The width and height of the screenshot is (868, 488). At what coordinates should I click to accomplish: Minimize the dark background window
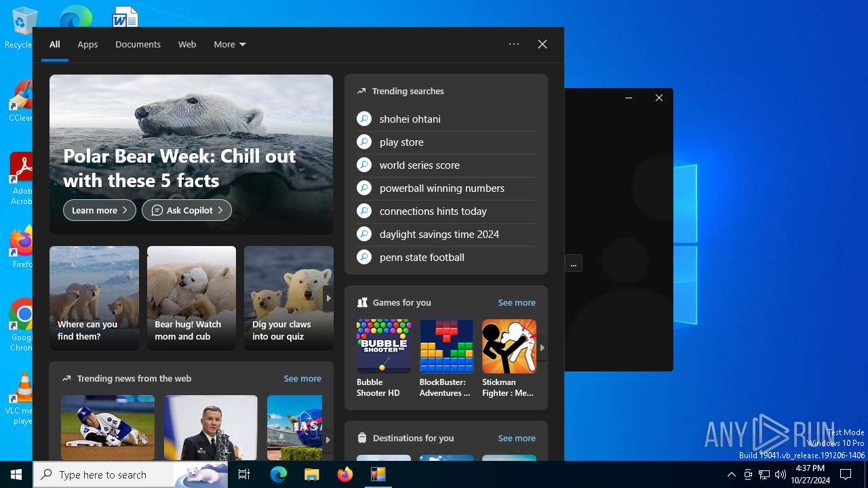click(629, 98)
